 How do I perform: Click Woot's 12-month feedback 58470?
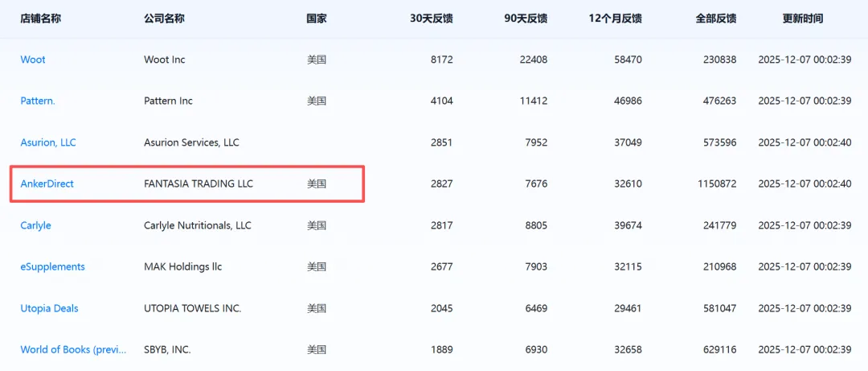628,60
